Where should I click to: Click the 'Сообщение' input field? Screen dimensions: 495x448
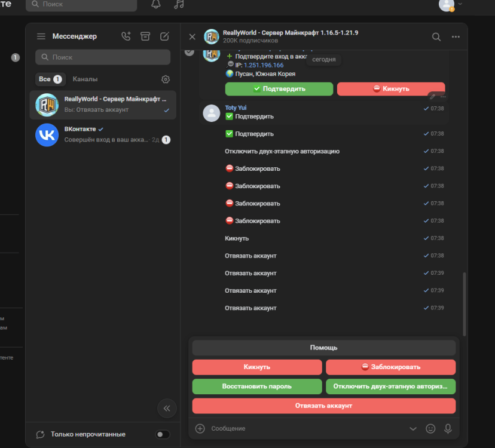point(306,428)
